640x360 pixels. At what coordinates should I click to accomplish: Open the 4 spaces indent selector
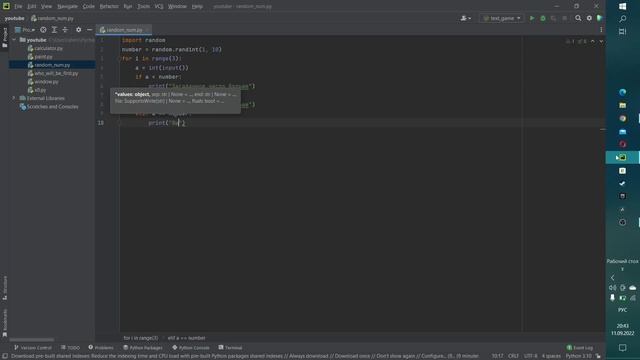pos(551,356)
